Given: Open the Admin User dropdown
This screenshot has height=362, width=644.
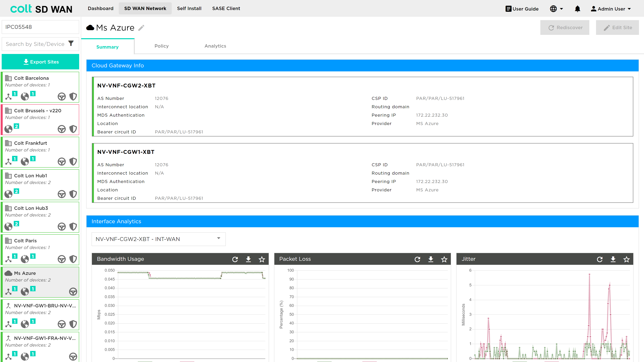Looking at the screenshot, I should click(611, 9).
